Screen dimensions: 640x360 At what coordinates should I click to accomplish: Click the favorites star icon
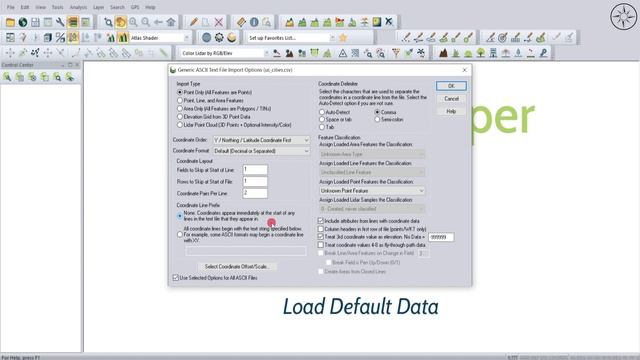tap(343, 38)
